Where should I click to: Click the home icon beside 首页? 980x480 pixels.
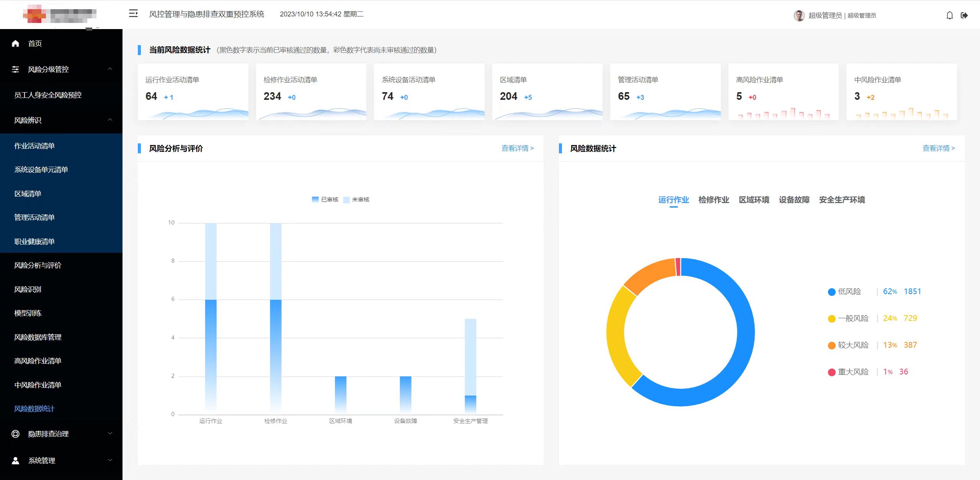coord(15,43)
